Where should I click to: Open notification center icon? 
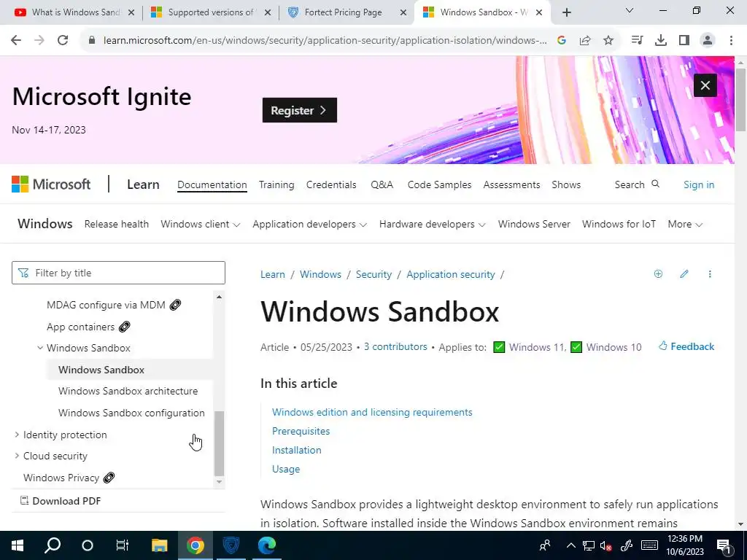[724, 546]
